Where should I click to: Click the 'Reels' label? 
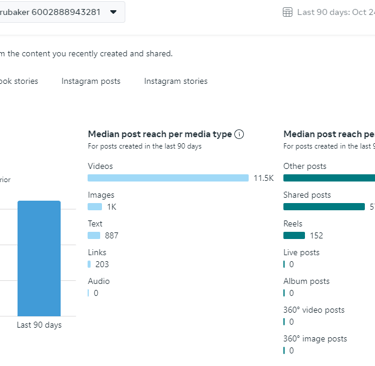click(x=293, y=223)
